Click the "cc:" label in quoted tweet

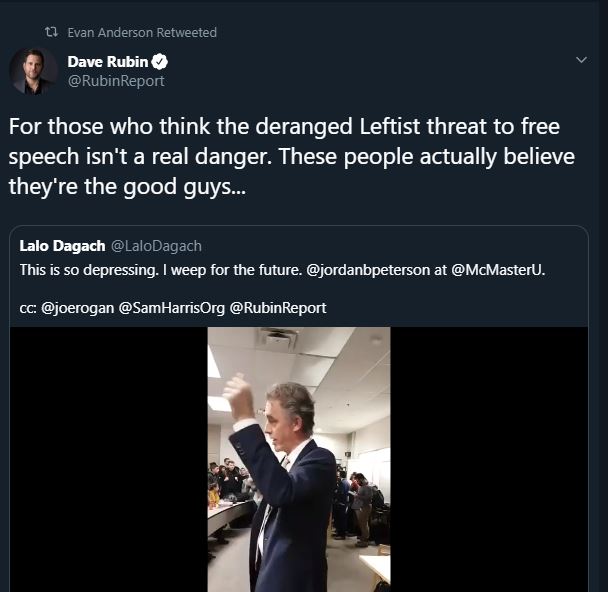click(x=28, y=308)
